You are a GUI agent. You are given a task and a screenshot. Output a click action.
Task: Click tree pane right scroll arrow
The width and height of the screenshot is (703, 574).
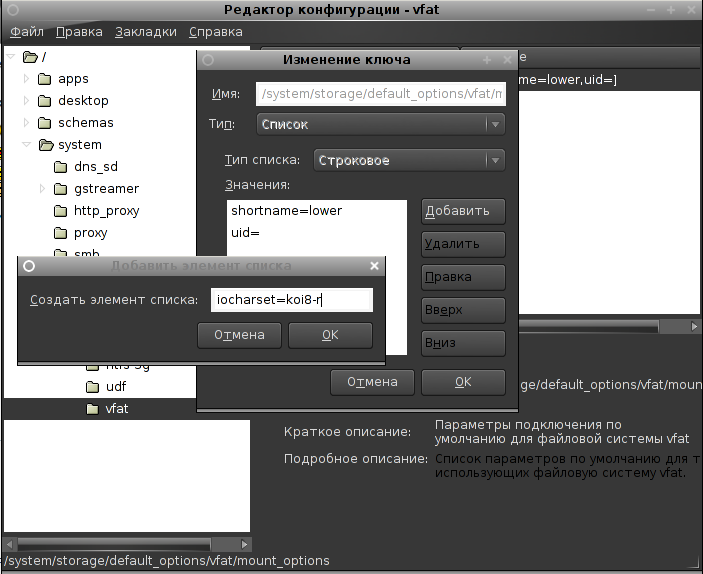(x=244, y=544)
